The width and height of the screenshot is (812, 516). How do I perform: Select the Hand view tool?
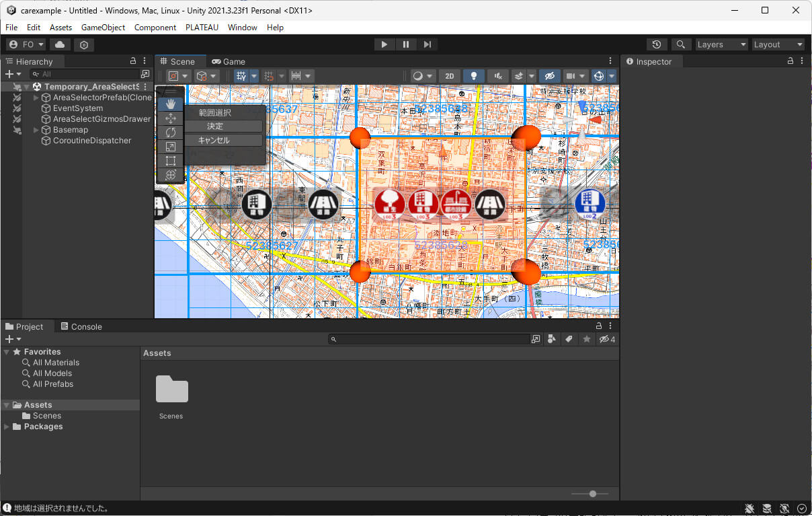(171, 104)
